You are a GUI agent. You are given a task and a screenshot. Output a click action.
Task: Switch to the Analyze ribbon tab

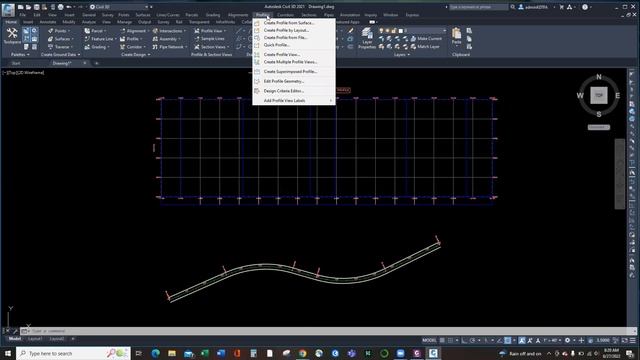click(x=89, y=22)
